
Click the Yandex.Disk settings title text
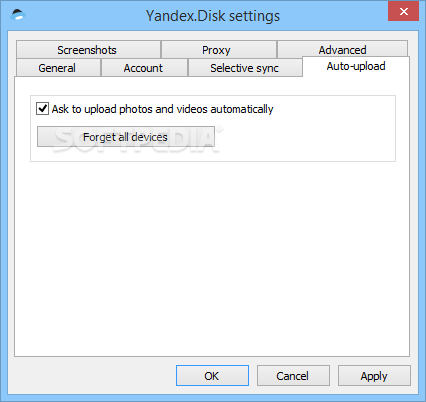213,16
